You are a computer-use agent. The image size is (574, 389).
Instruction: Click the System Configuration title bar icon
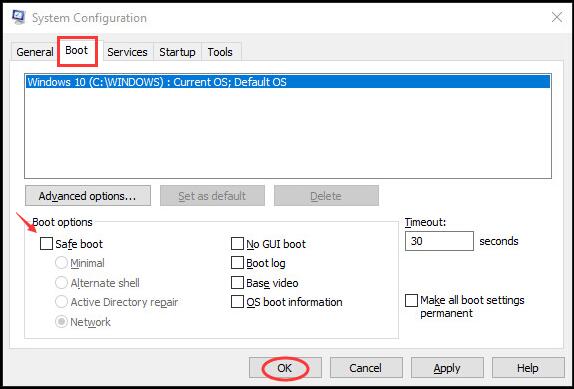click(18, 17)
